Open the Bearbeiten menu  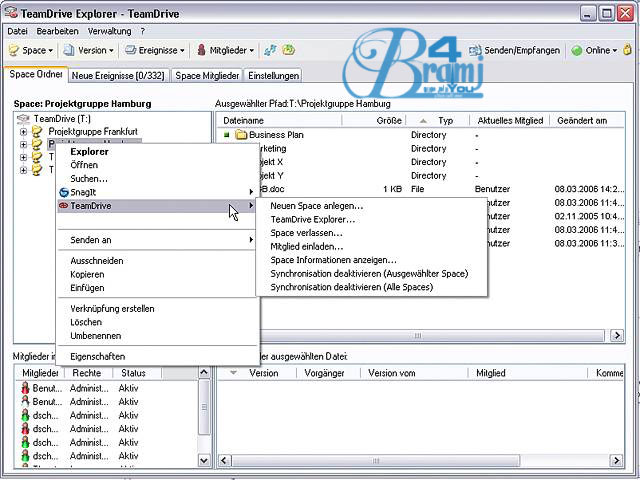click(x=57, y=31)
